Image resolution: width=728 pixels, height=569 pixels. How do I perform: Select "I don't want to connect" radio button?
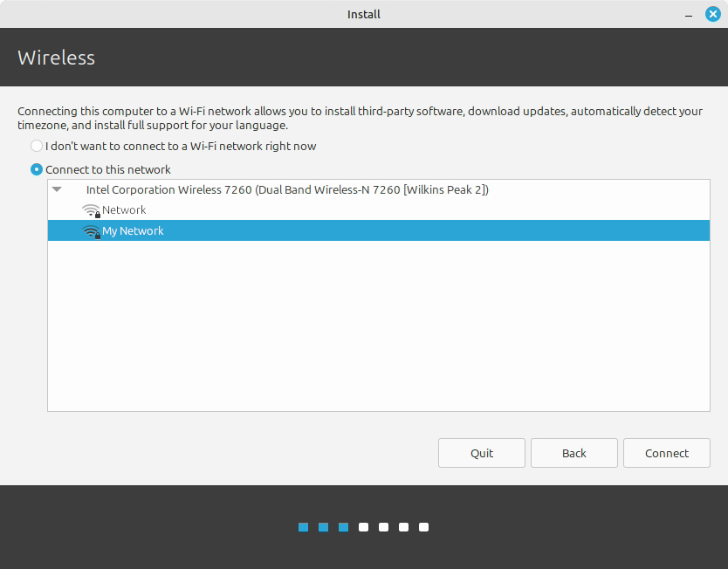pos(37,147)
